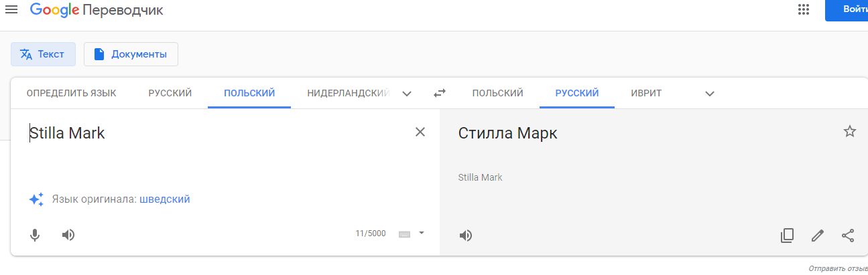The image size is (868, 275).
Task: Listen to the translated text
Action: [x=466, y=236]
